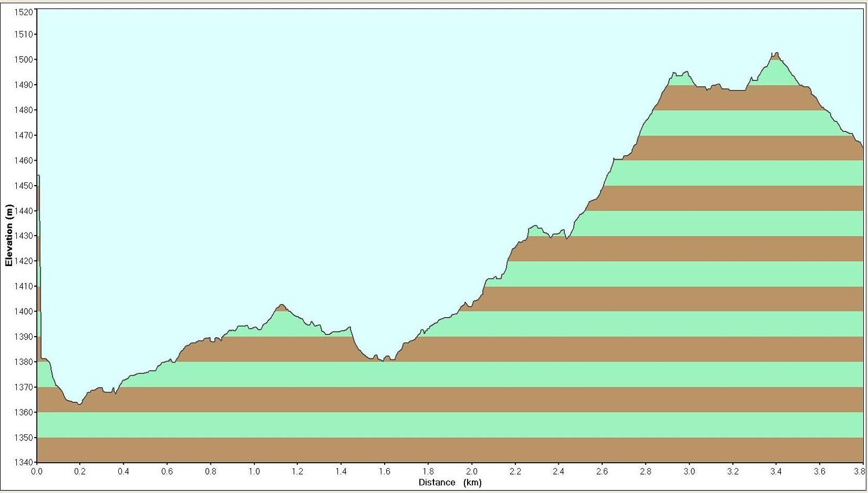
Task: Select the 1480 elevation axis label
Action: (23, 110)
